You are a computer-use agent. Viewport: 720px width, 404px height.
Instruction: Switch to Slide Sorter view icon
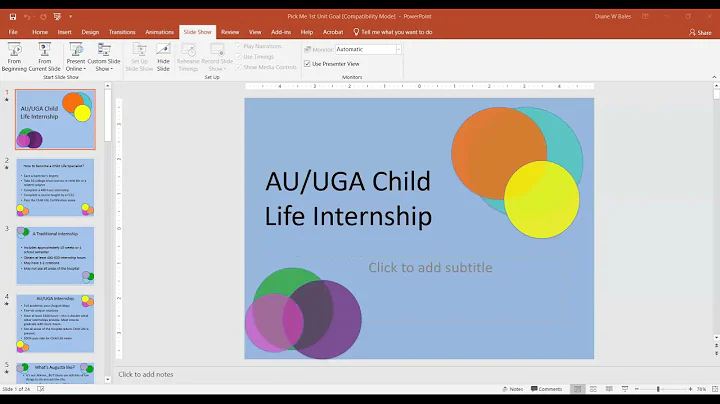(593, 389)
